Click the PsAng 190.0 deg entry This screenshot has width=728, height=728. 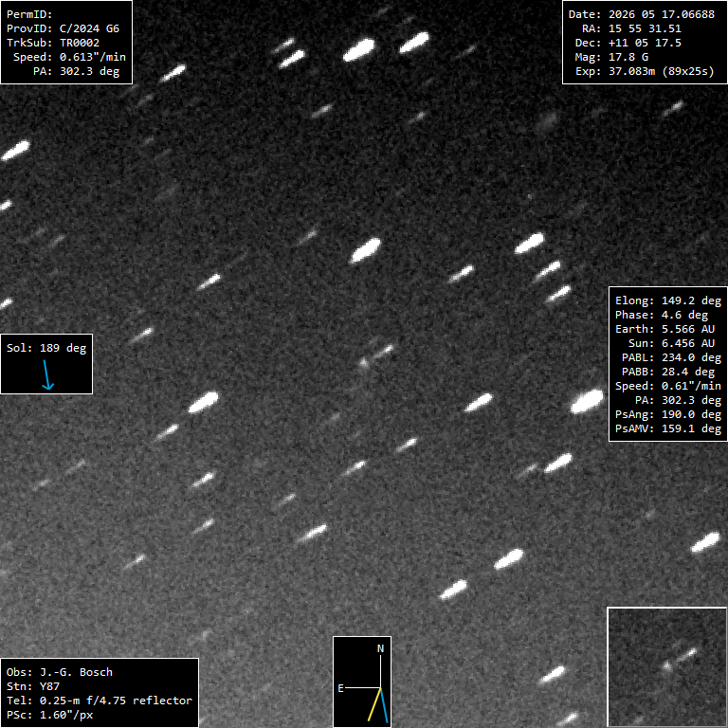pyautogui.click(x=668, y=414)
